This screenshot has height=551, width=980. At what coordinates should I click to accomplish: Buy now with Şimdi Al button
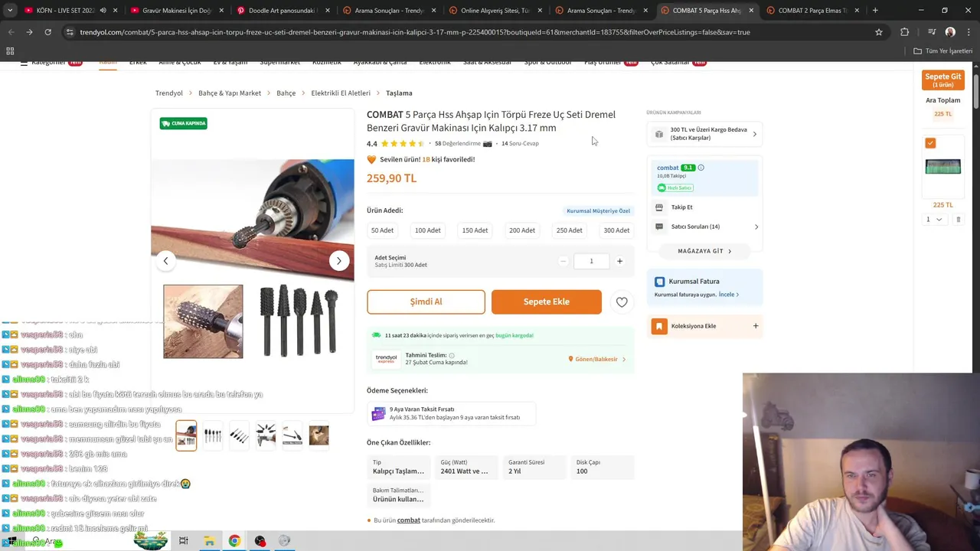click(x=426, y=302)
